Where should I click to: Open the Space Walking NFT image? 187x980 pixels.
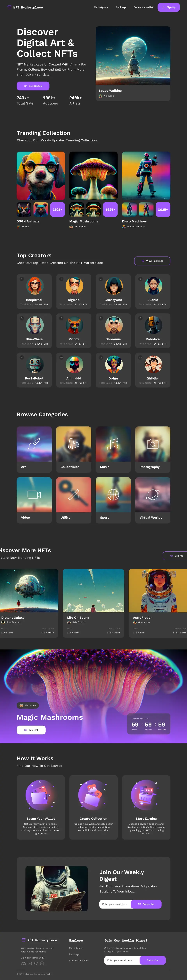click(133, 55)
